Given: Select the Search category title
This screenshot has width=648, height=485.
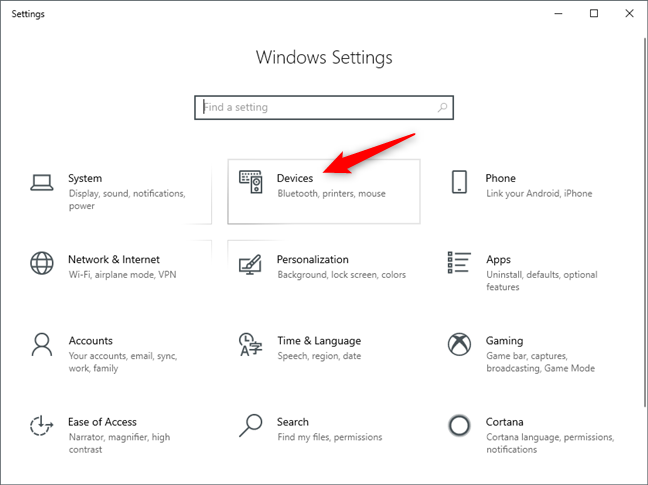Looking at the screenshot, I should [x=293, y=422].
